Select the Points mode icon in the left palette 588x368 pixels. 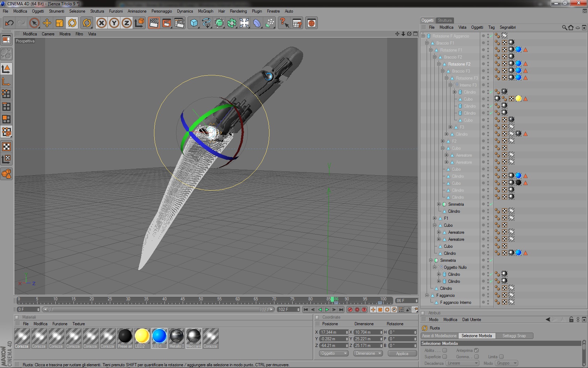point(6,94)
